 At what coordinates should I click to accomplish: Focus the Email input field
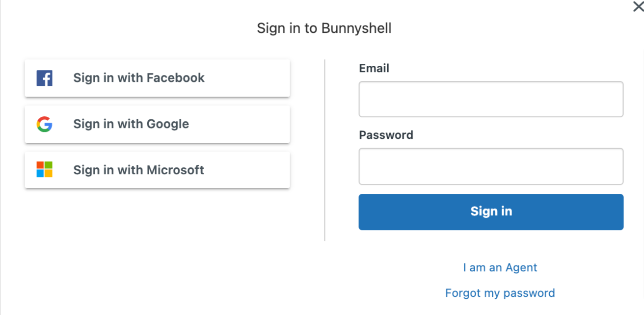point(491,99)
